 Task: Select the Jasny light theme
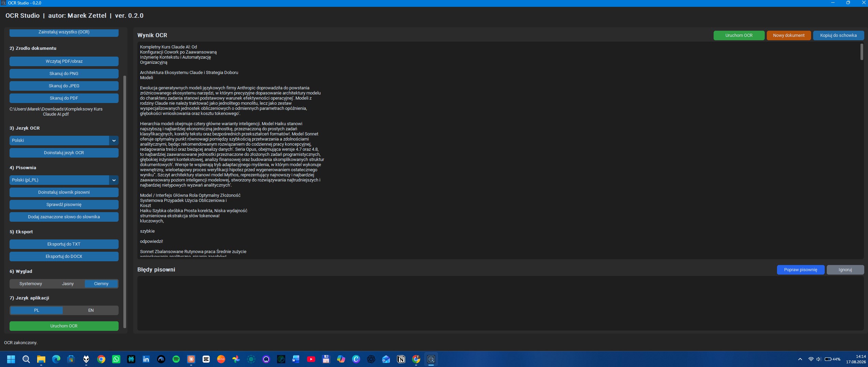[x=67, y=284]
